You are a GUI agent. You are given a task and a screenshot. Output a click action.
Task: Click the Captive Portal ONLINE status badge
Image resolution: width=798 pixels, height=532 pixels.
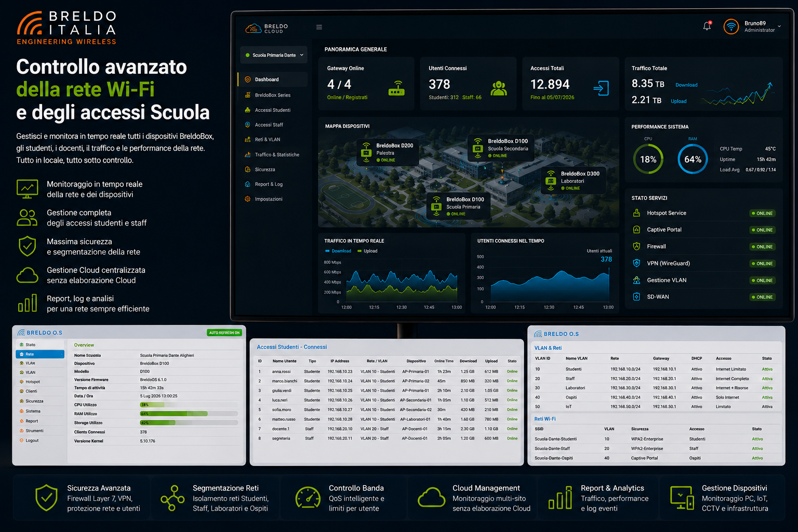763,230
